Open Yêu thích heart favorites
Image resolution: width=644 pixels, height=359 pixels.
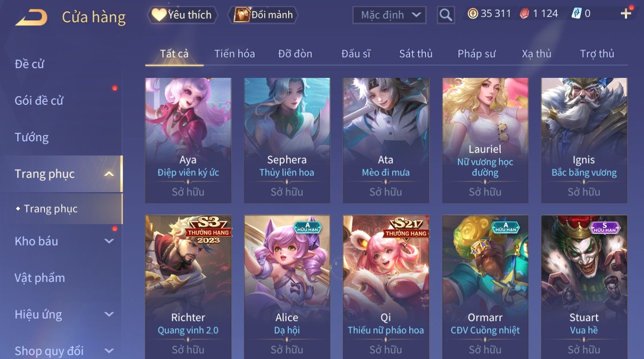tap(182, 15)
